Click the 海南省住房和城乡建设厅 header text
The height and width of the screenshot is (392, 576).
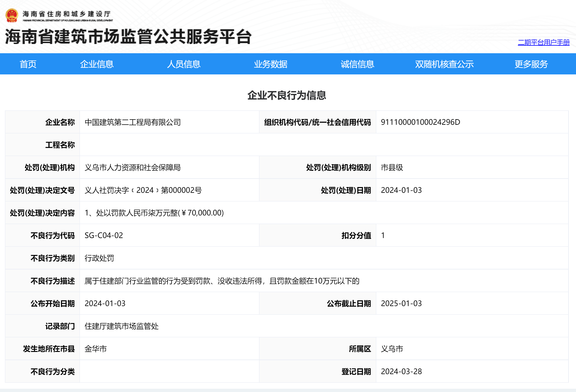click(x=66, y=14)
